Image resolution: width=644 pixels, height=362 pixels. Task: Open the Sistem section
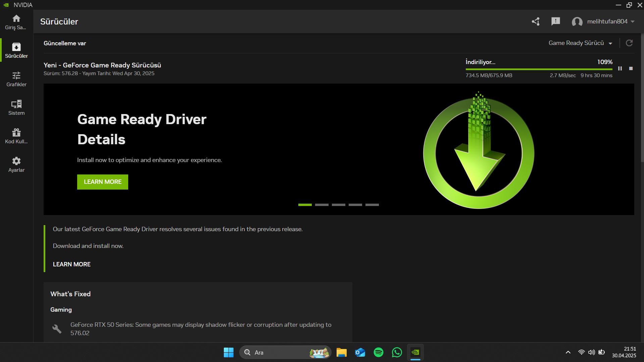(x=16, y=108)
